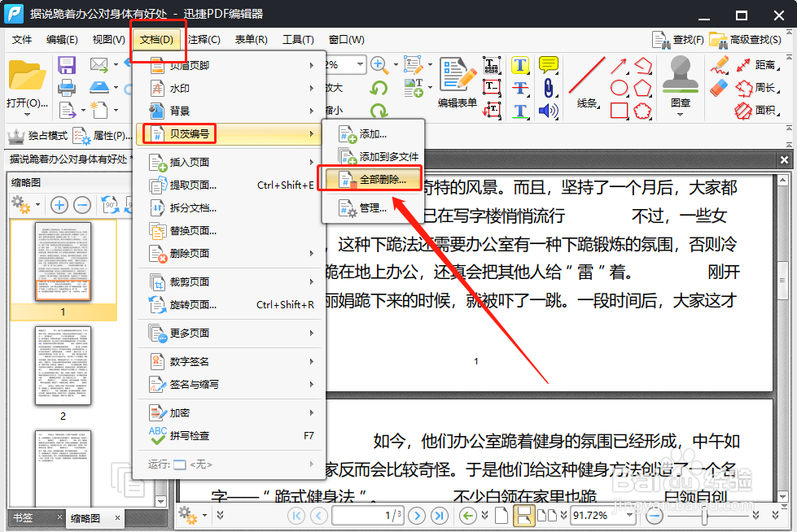
Task: Click the save icon
Action: [66, 65]
